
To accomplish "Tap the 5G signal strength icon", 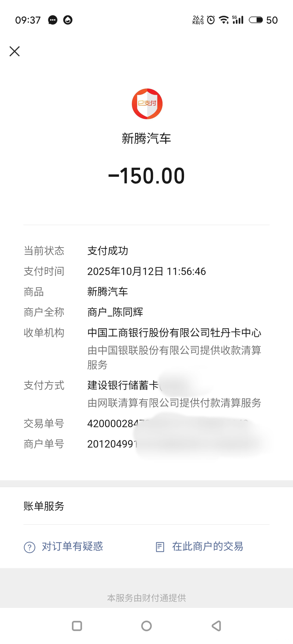I will click(238, 20).
